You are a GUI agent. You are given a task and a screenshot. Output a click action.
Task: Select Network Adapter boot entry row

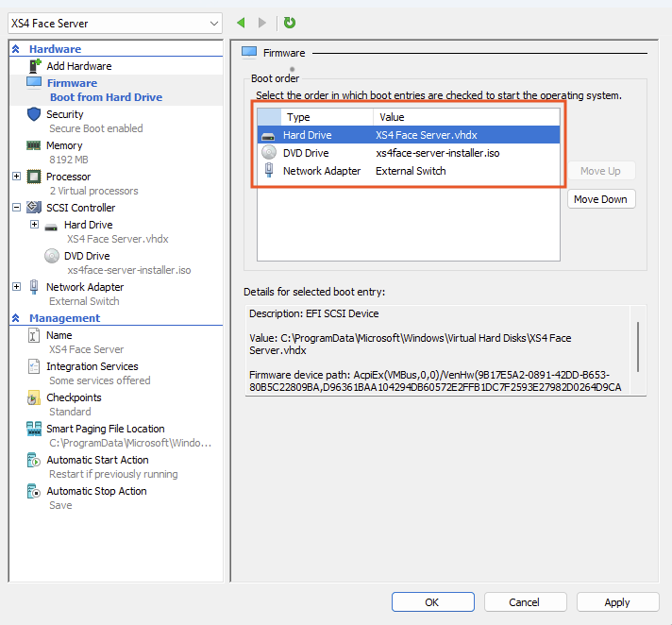pos(408,171)
